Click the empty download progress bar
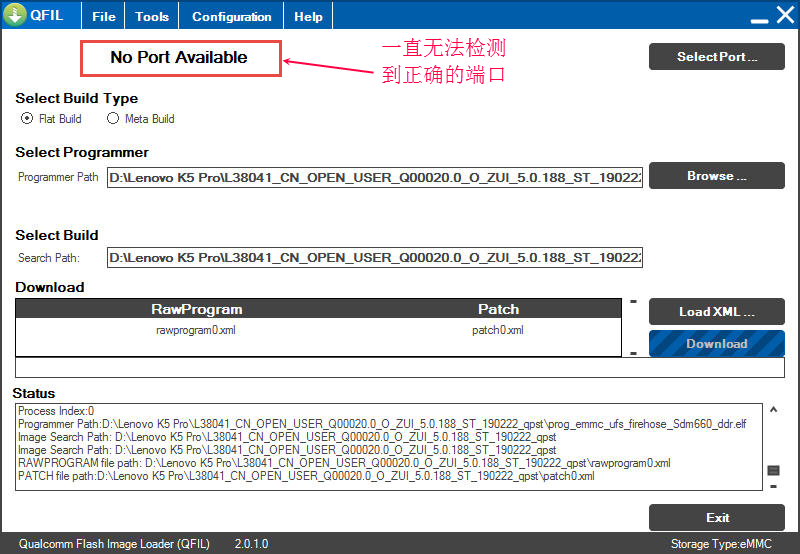The height and width of the screenshot is (554, 800). coord(400,368)
